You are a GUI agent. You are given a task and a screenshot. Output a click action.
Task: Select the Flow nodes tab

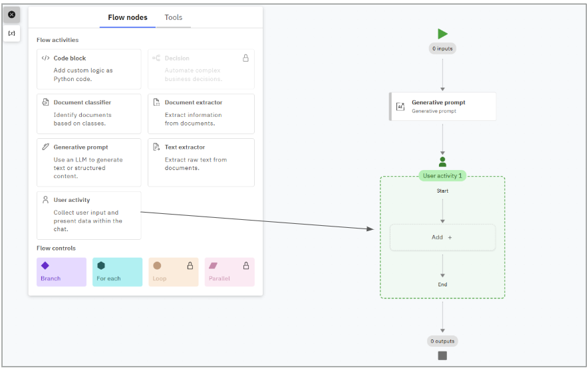tap(128, 17)
